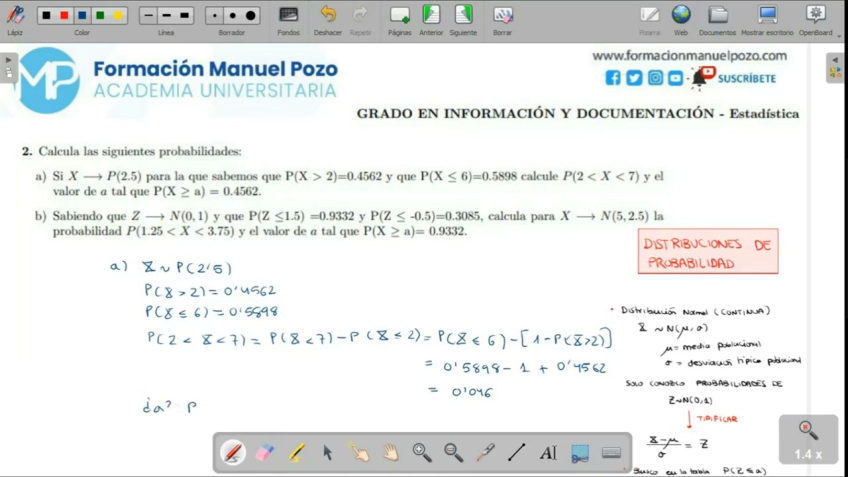Open the Fondos backgrounds button
This screenshot has width=848, height=477.
click(x=288, y=21)
